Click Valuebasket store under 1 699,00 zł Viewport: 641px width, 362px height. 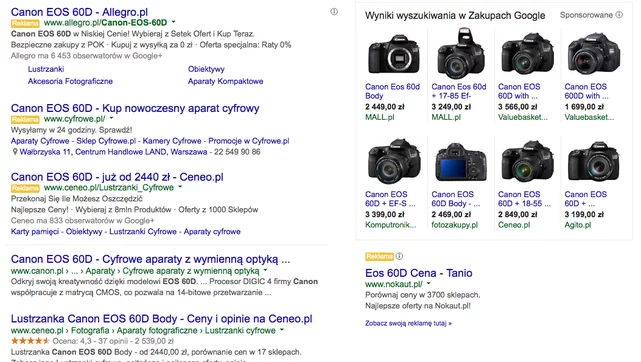coord(589,117)
